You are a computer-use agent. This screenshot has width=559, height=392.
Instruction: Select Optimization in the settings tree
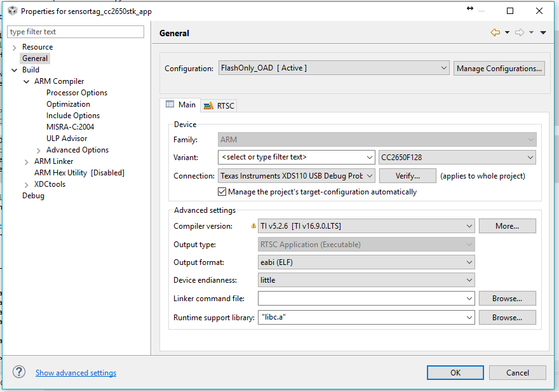pos(68,104)
